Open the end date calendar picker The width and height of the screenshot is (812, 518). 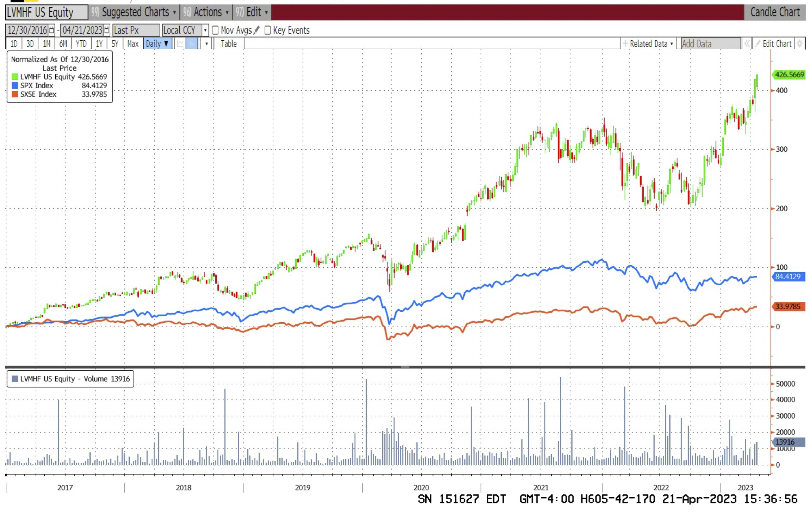point(107,30)
